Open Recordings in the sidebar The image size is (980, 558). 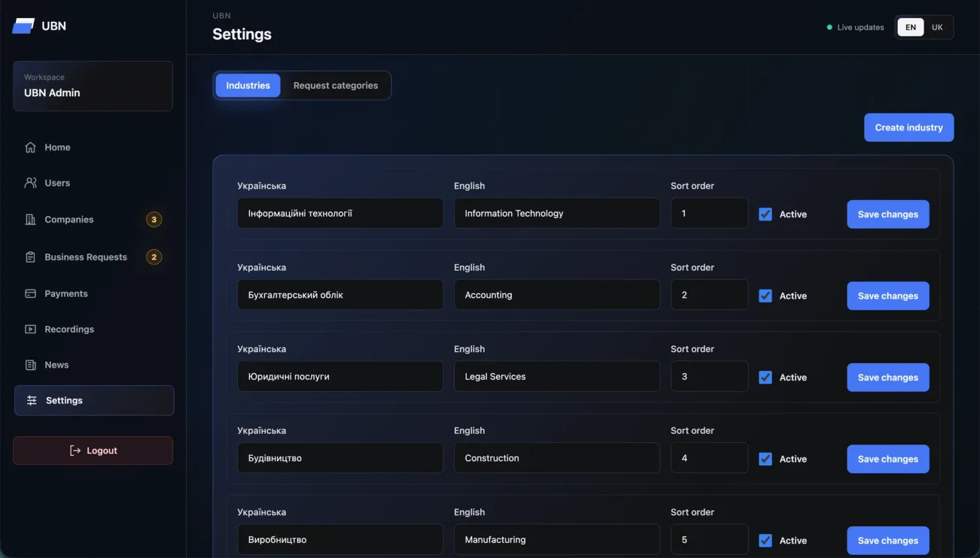94,329
